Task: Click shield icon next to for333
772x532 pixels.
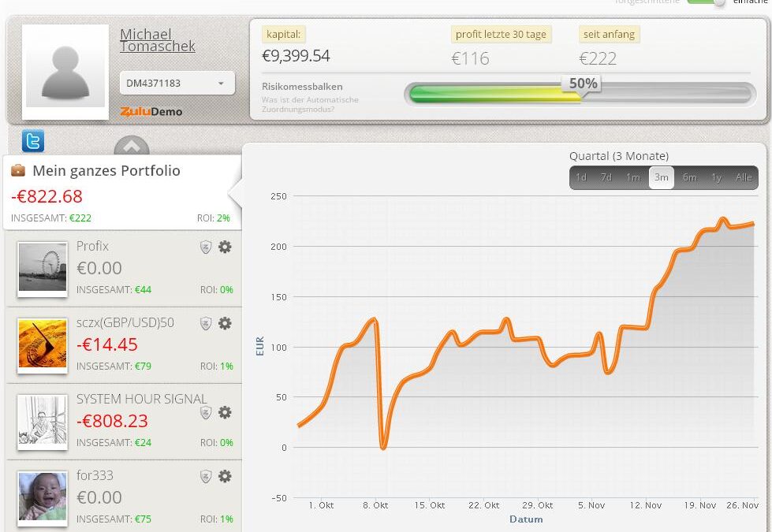Action: click(x=206, y=476)
